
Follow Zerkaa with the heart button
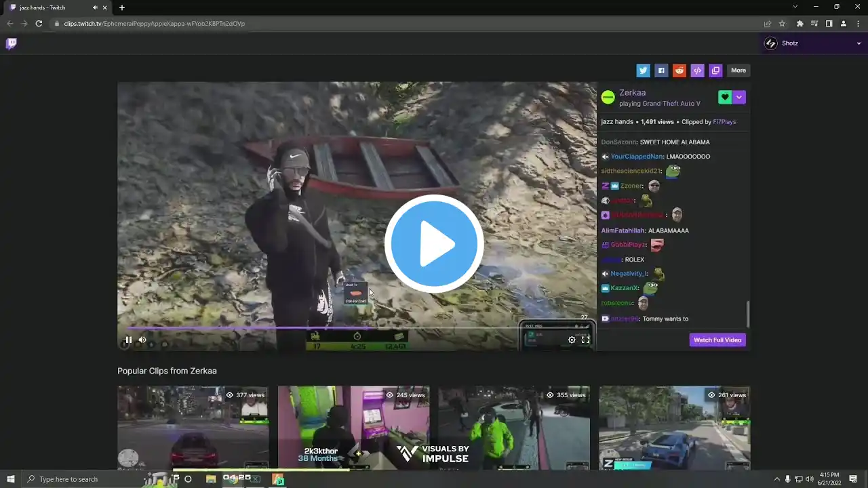725,98
